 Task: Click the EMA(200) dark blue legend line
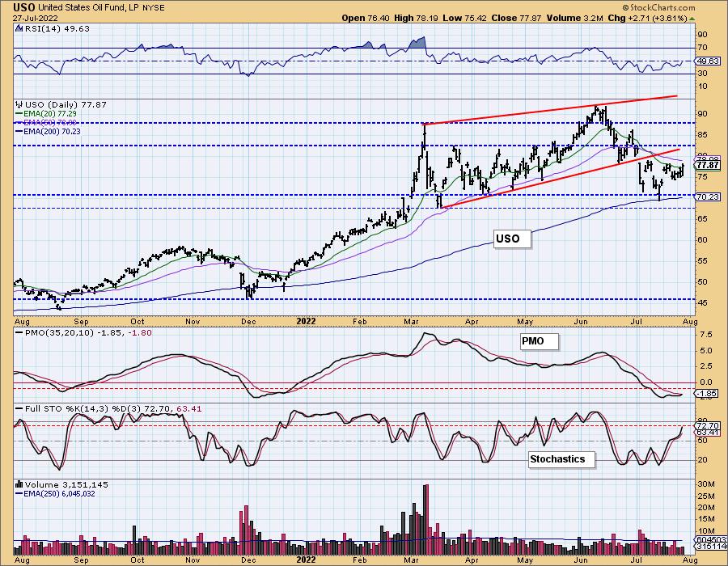tap(19, 132)
